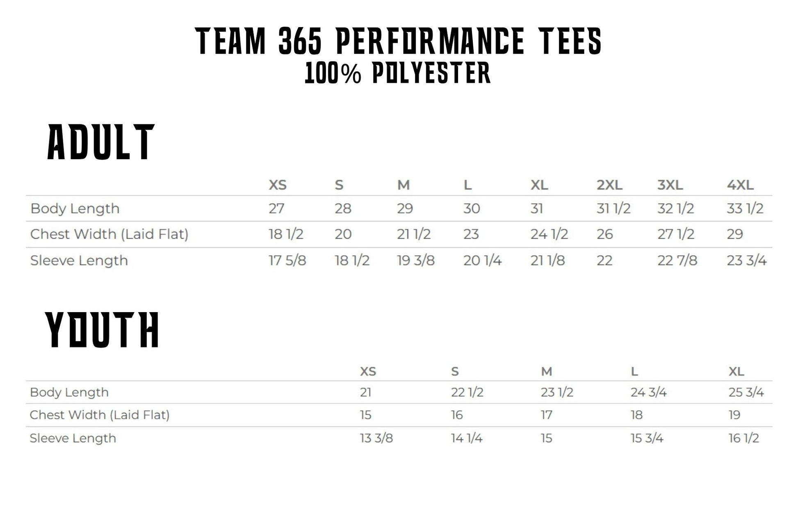
Task: Click the adult XS sleeve length 17 5/8
Action: click(287, 260)
